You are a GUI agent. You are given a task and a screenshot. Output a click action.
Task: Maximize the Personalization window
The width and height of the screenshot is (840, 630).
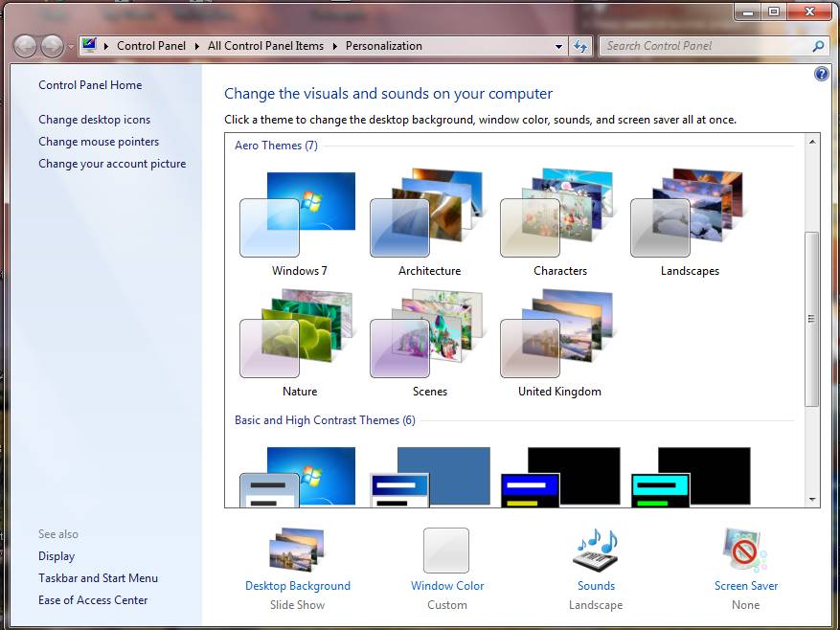coord(774,11)
